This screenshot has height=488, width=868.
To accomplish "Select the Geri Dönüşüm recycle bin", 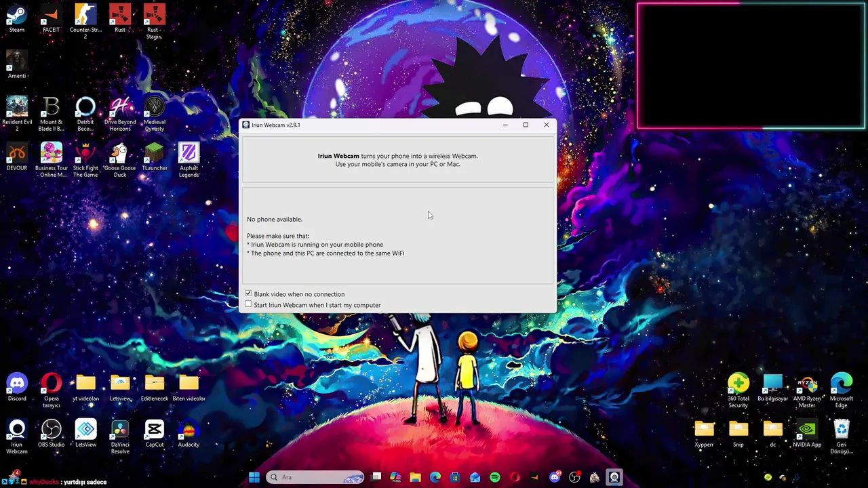I will tap(842, 436).
